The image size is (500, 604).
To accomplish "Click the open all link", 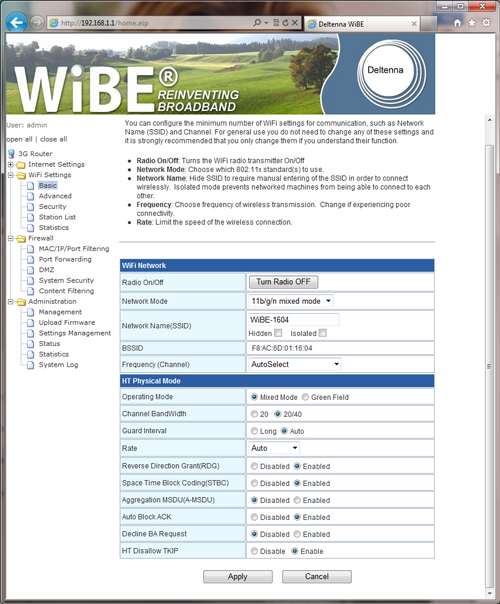I will pyautogui.click(x=19, y=139).
